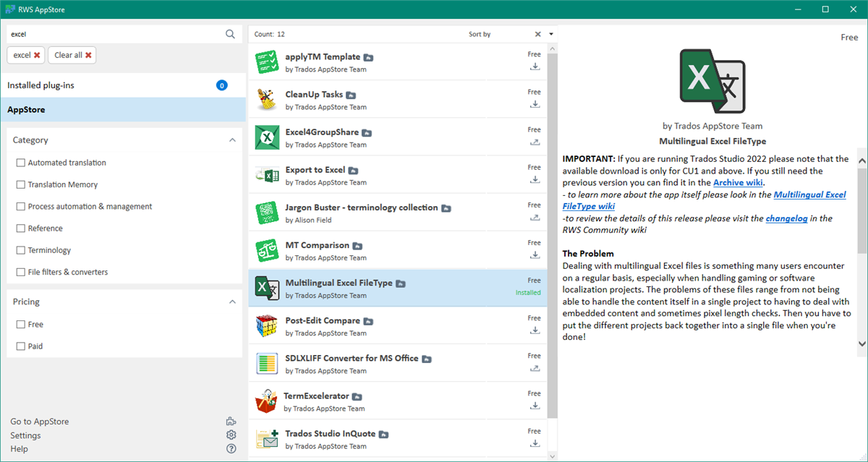This screenshot has height=462, width=868.
Task: Click the applyTM Template app logo
Action: [268, 62]
